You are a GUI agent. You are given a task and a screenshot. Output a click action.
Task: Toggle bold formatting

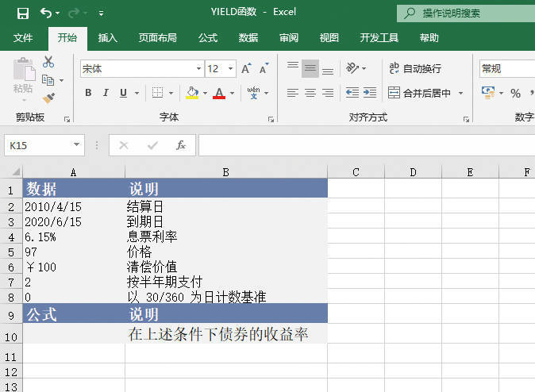click(88, 93)
